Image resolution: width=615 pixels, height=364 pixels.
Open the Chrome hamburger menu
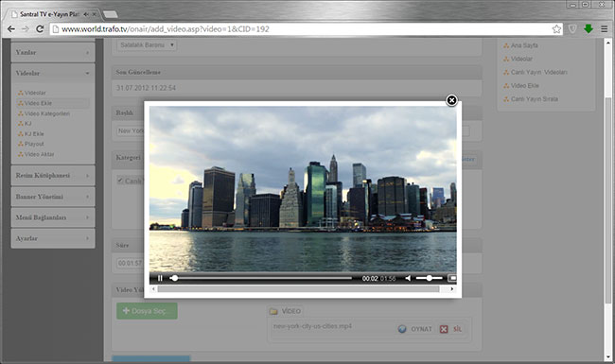point(605,29)
